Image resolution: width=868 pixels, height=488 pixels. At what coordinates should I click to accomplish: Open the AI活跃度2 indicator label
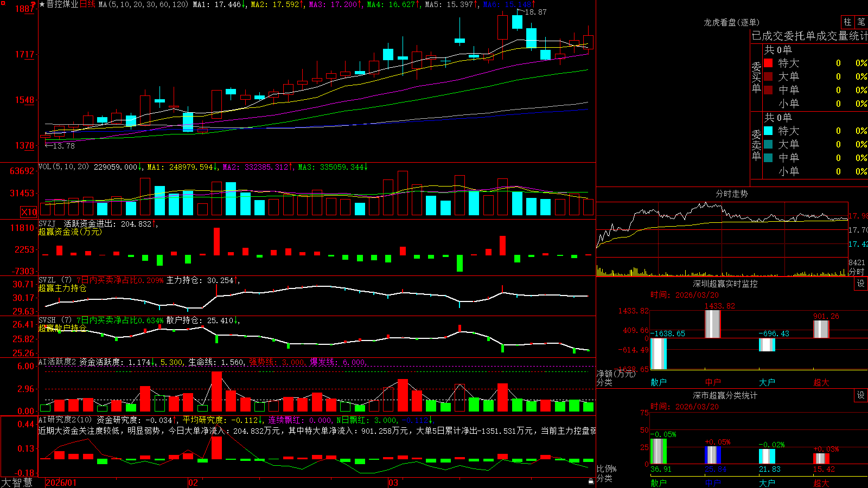click(x=58, y=362)
